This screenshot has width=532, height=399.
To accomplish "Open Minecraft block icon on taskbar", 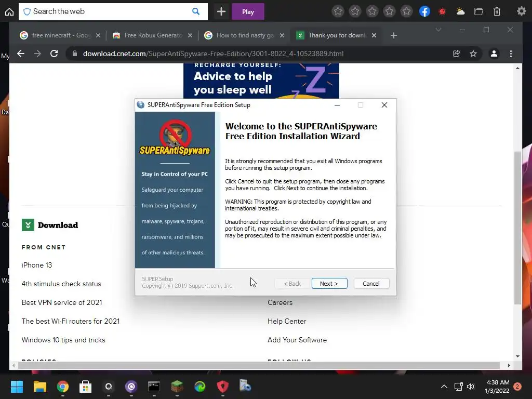I will (x=177, y=387).
